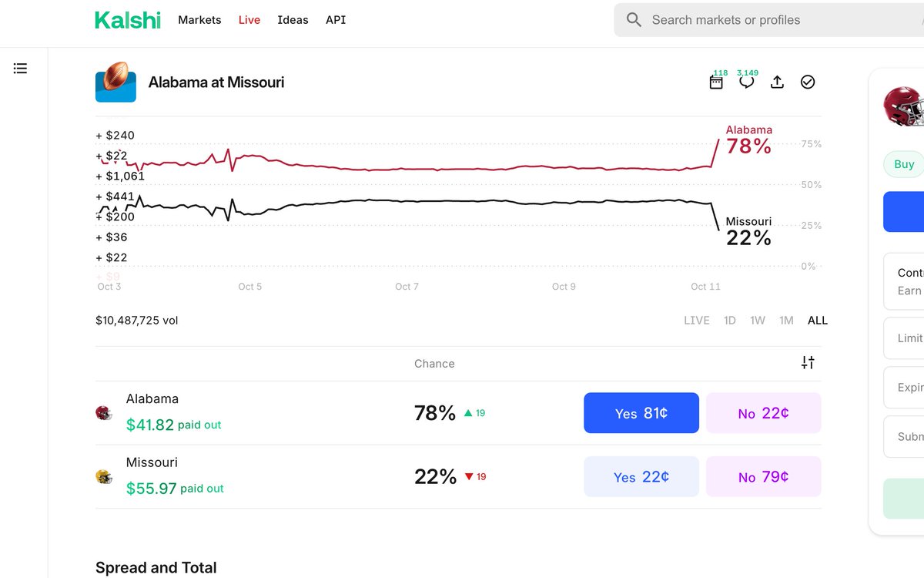Open the sort/filter settings icon near Chance
The height and width of the screenshot is (578, 924).
(807, 362)
